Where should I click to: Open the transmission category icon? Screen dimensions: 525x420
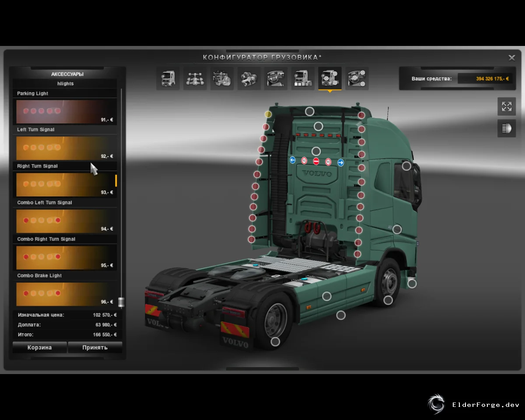(x=249, y=78)
